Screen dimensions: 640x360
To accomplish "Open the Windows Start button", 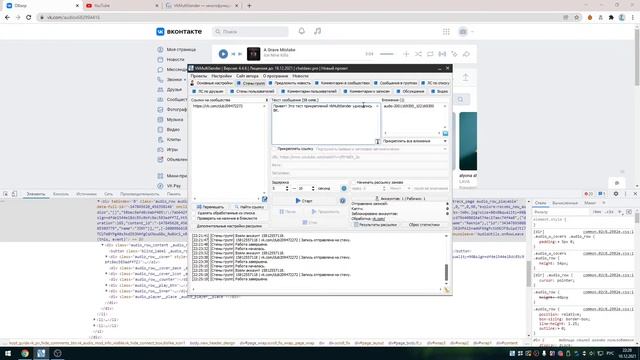I will pos(8,353).
